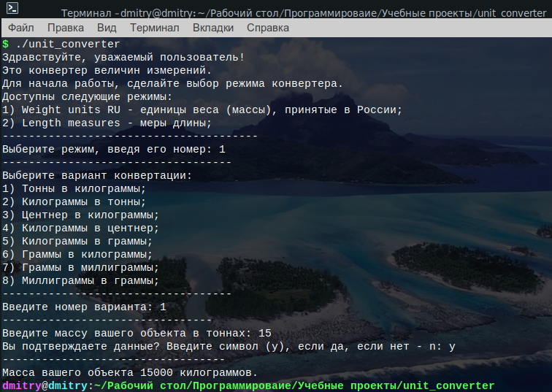The width and height of the screenshot is (552, 392).
Task: Click the '5) Килограммы в граммы;' line
Action: [77, 241]
